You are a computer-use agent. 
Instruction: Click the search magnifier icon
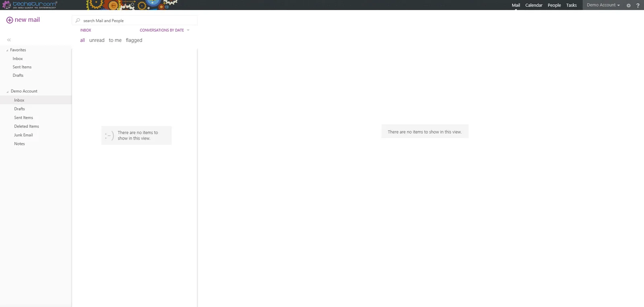78,21
